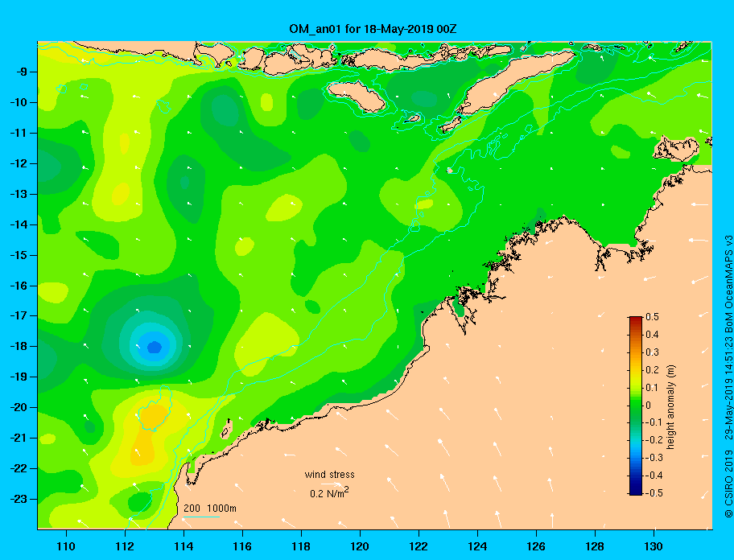Click the -16 latitude axis label
Viewport: 734px width, 560px height.
coord(19,286)
